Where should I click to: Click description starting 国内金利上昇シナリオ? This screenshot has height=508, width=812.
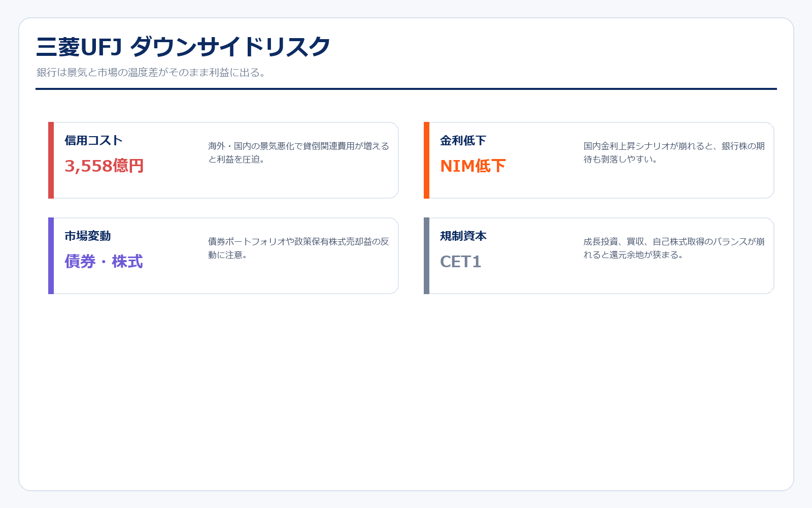click(674, 152)
